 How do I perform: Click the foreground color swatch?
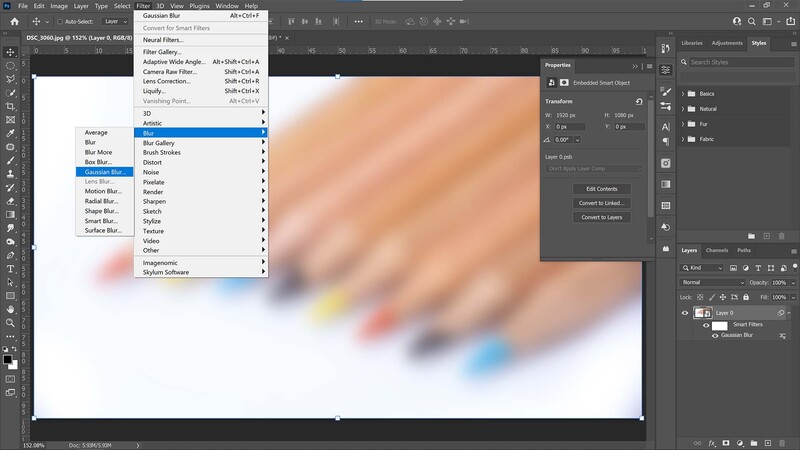coord(7,359)
